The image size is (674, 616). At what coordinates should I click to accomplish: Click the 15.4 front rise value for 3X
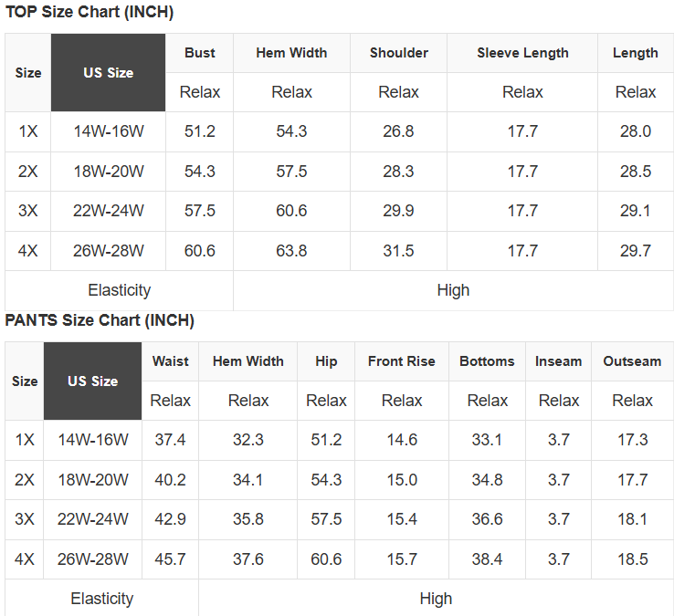[401, 519]
